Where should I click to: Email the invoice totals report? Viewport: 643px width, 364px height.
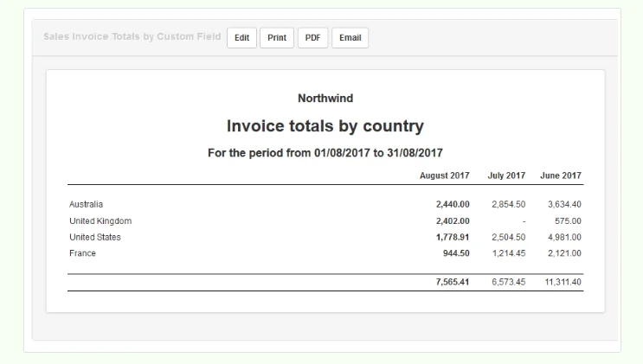pyautogui.click(x=350, y=38)
